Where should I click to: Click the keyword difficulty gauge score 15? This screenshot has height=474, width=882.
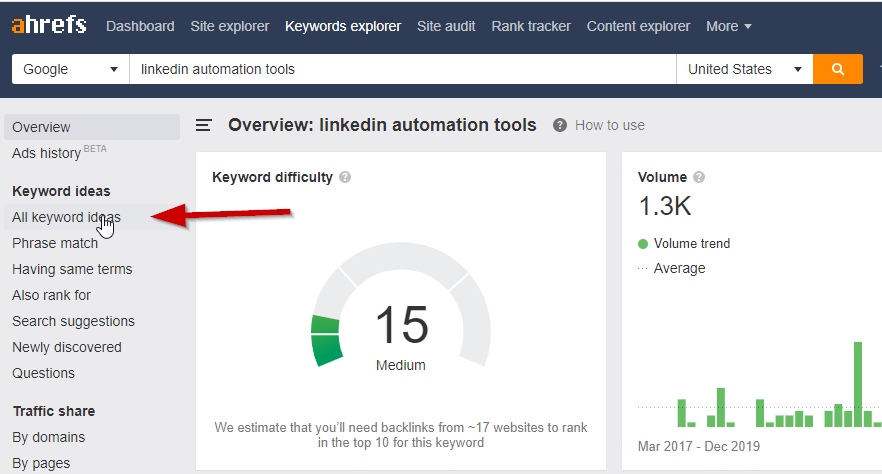coord(402,324)
